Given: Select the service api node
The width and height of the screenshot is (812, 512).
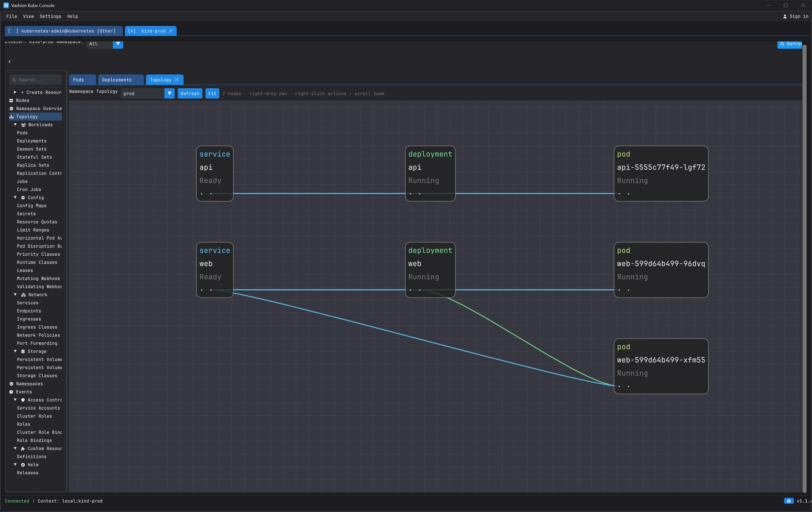Looking at the screenshot, I should [x=215, y=173].
